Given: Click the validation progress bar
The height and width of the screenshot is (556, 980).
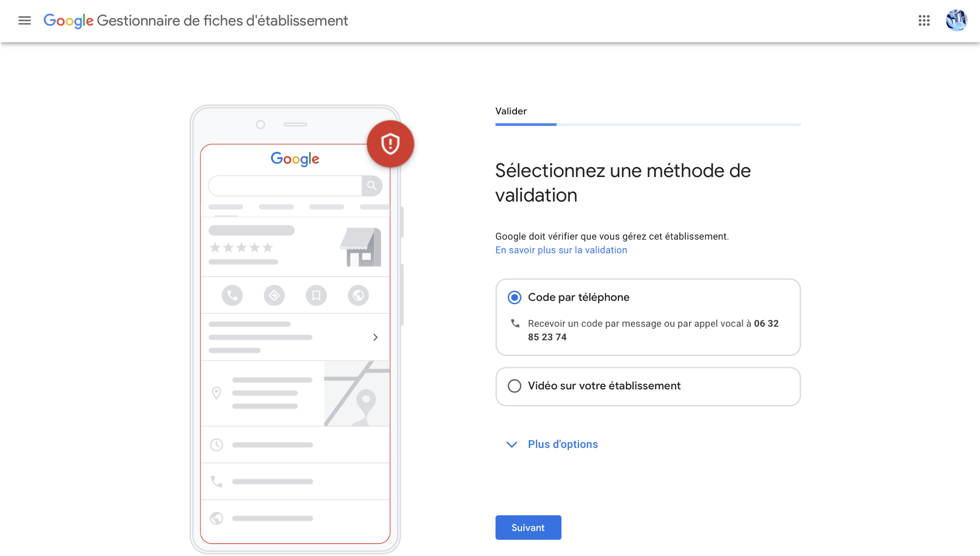Looking at the screenshot, I should click(648, 124).
